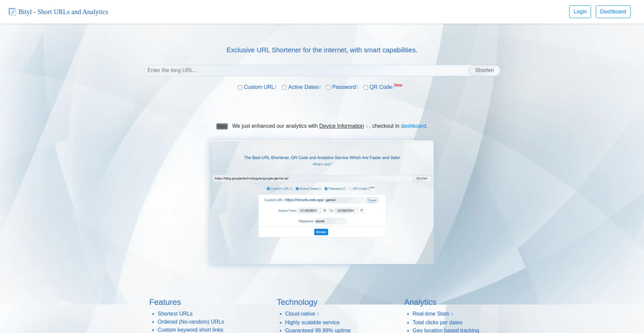Screen dimensions: 644x333
Task: Click the demo screenshot image
Action: click(x=322, y=202)
